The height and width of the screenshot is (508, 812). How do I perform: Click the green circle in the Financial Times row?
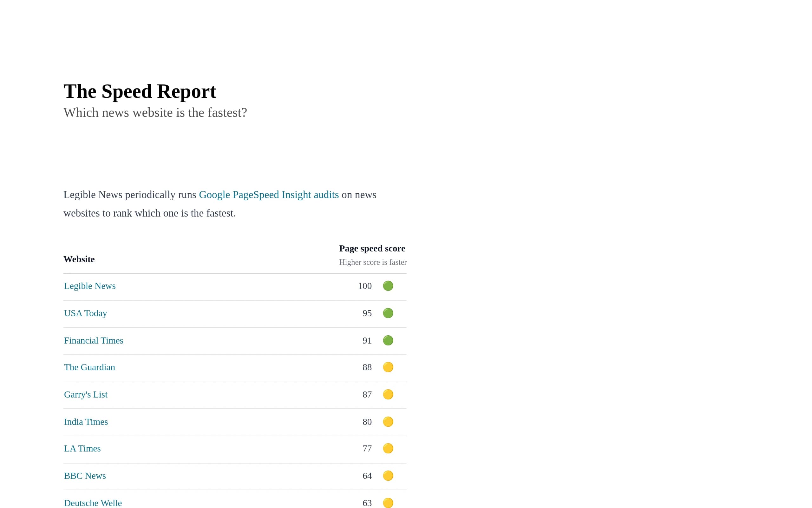point(388,340)
